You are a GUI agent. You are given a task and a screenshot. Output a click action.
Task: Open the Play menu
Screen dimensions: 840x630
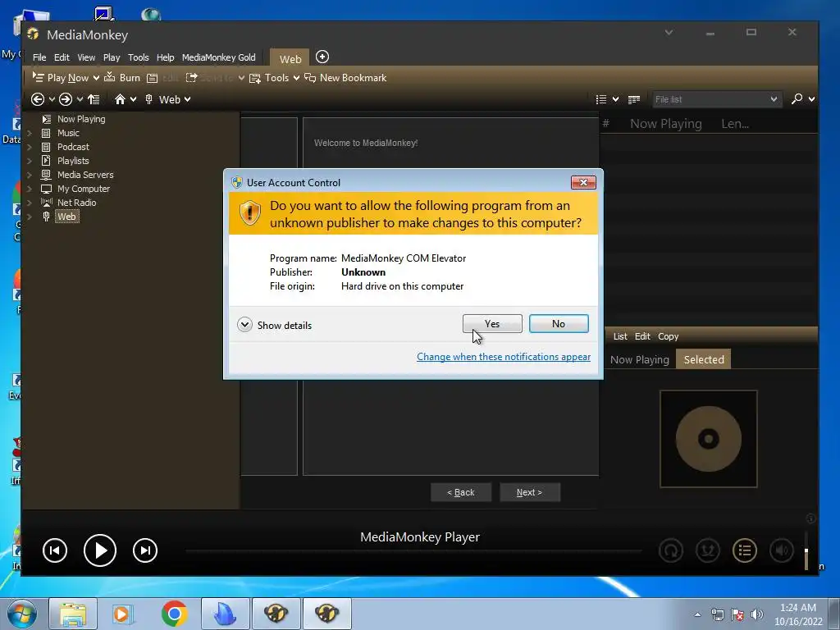click(112, 57)
